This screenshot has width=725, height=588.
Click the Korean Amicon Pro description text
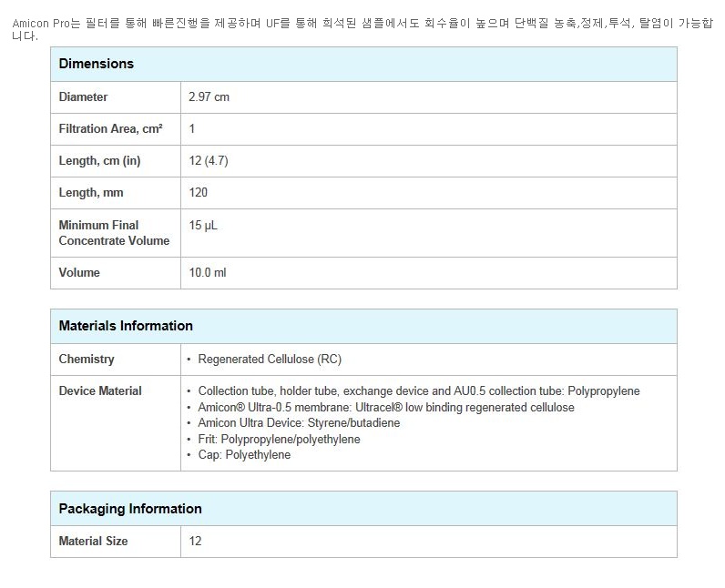[x=362, y=29]
